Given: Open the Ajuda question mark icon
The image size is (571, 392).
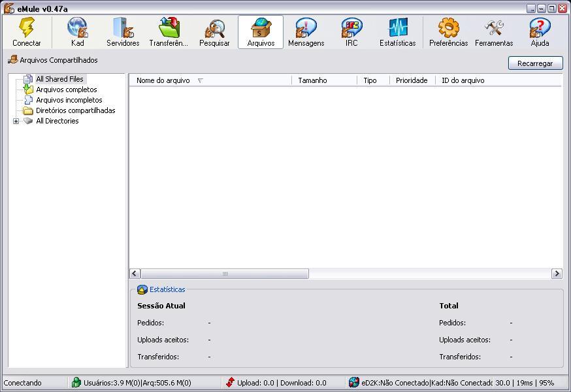Looking at the screenshot, I should coord(540,27).
